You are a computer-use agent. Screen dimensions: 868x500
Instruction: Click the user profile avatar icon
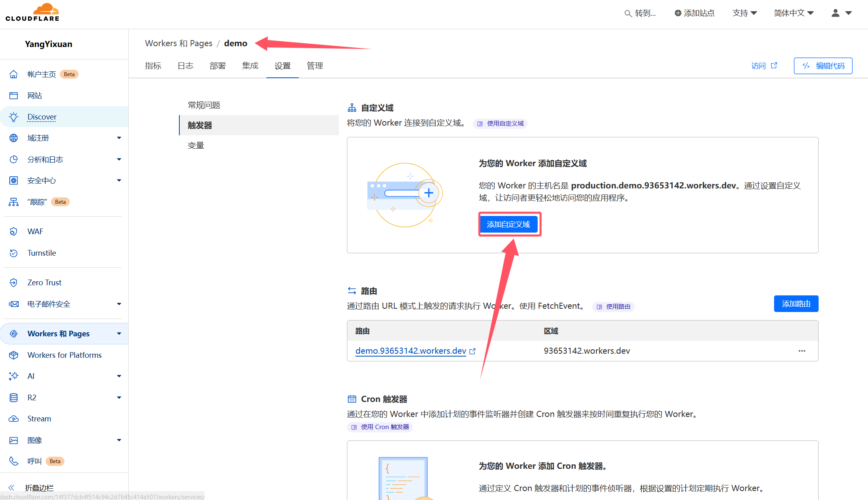click(x=835, y=13)
